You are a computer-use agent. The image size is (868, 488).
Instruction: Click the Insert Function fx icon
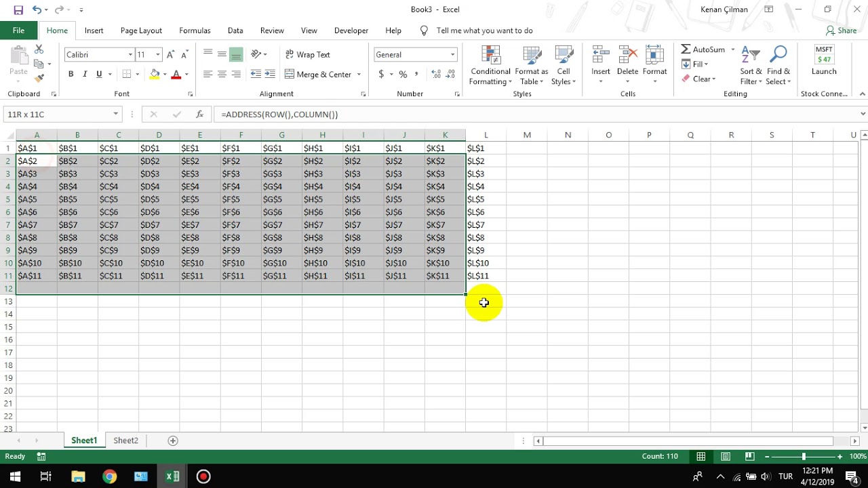coord(199,115)
